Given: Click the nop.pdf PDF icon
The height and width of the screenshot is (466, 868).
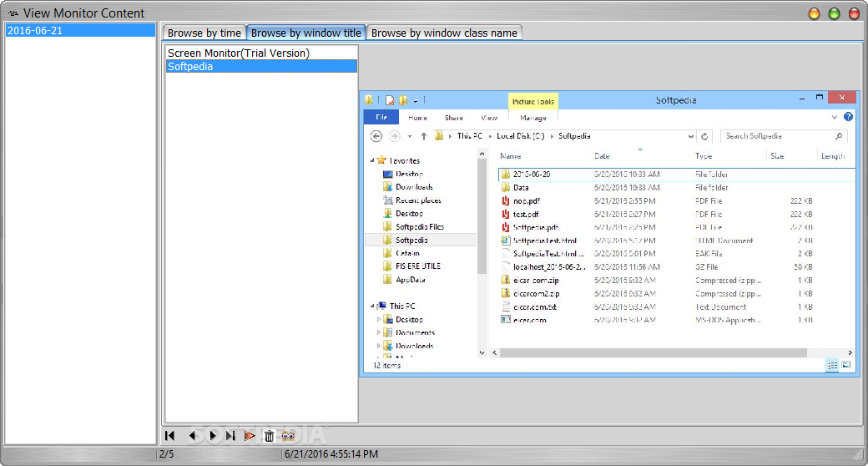Looking at the screenshot, I should tap(506, 200).
